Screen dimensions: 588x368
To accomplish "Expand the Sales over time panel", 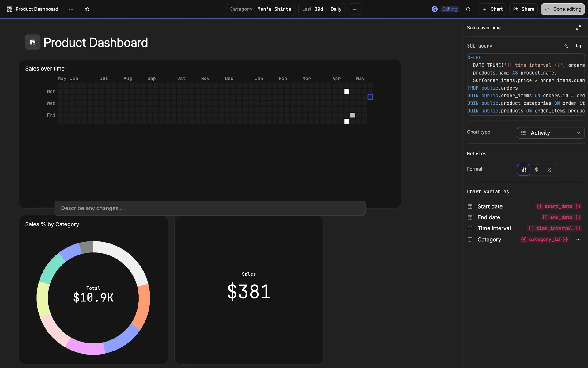I will (578, 28).
